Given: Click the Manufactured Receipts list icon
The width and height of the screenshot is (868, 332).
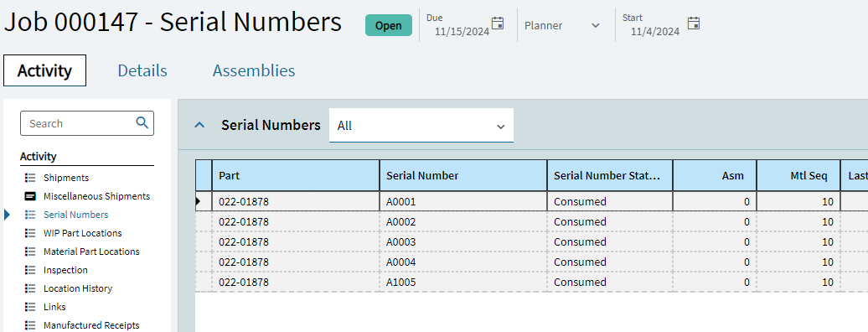Looking at the screenshot, I should 30,325.
